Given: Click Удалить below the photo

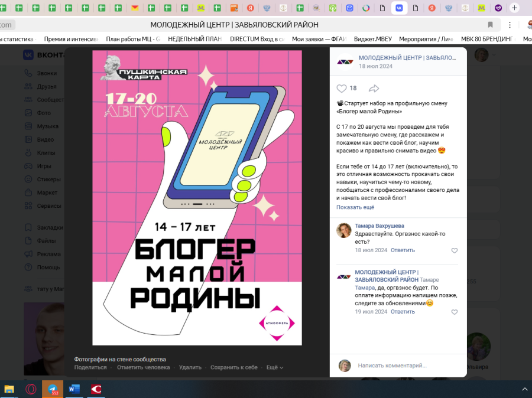Looking at the screenshot, I should 190,367.
